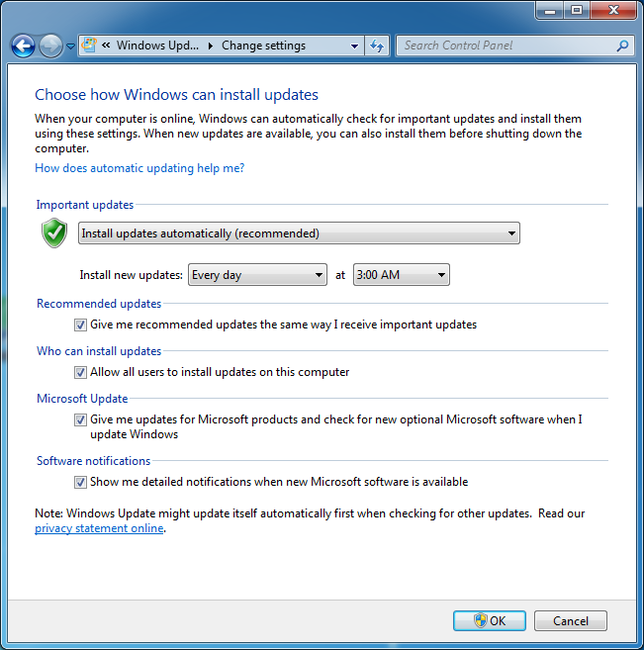Image resolution: width=644 pixels, height=650 pixels.
Task: Open privacy statement online link
Action: [x=99, y=528]
